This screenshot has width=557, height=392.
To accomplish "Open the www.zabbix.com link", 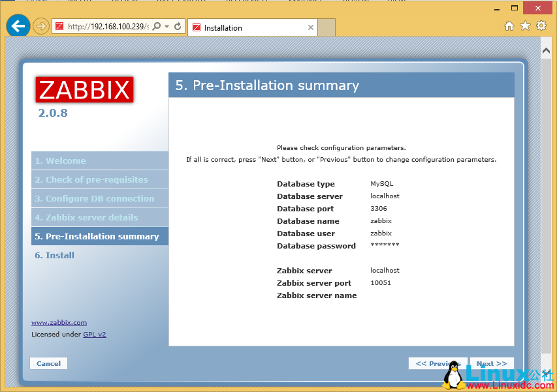I will click(x=59, y=322).
